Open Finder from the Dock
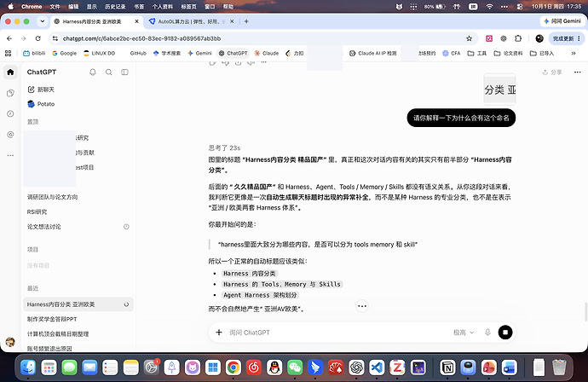Image resolution: width=588 pixels, height=382 pixels. click(x=28, y=368)
